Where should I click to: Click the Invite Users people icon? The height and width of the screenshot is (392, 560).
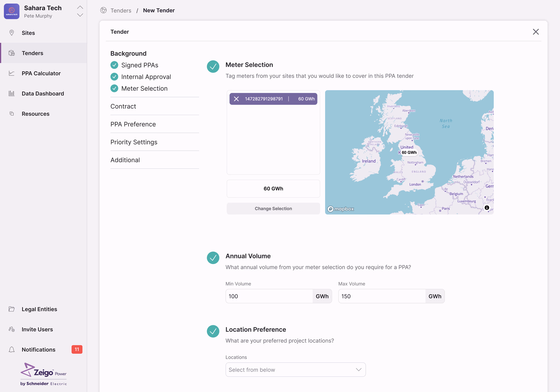point(11,329)
